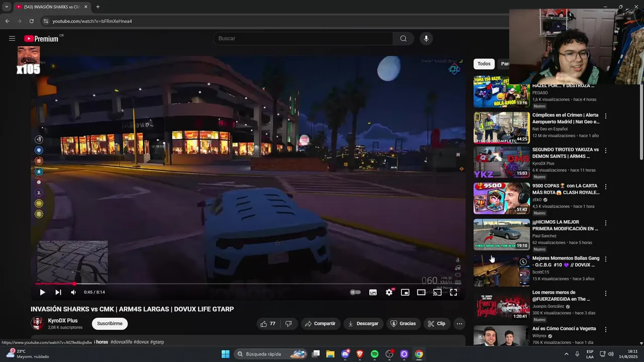The height and width of the screenshot is (362, 644).
Task: Go to YouTube Premium home logo
Action: [x=41, y=39]
